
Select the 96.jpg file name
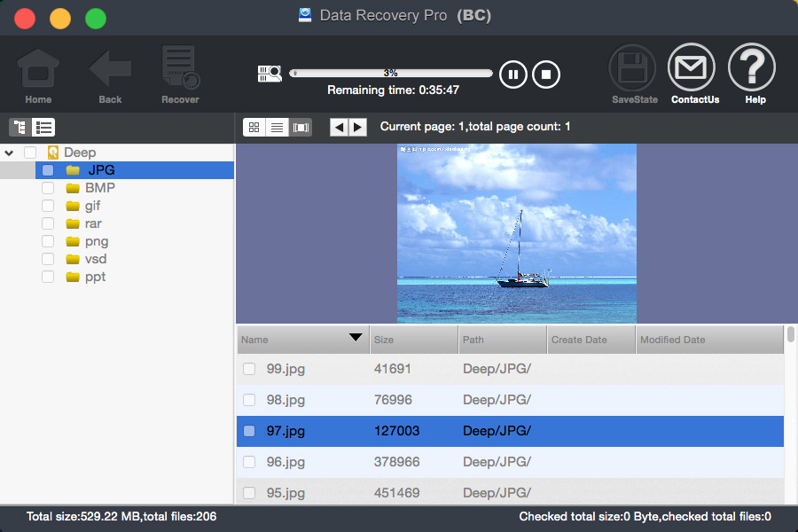[x=286, y=462]
